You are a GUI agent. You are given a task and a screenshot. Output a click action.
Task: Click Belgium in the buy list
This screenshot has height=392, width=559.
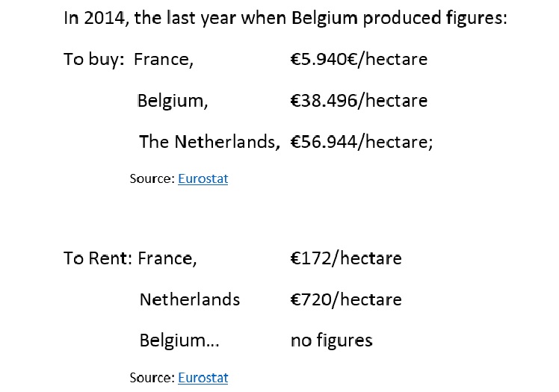tap(173, 101)
